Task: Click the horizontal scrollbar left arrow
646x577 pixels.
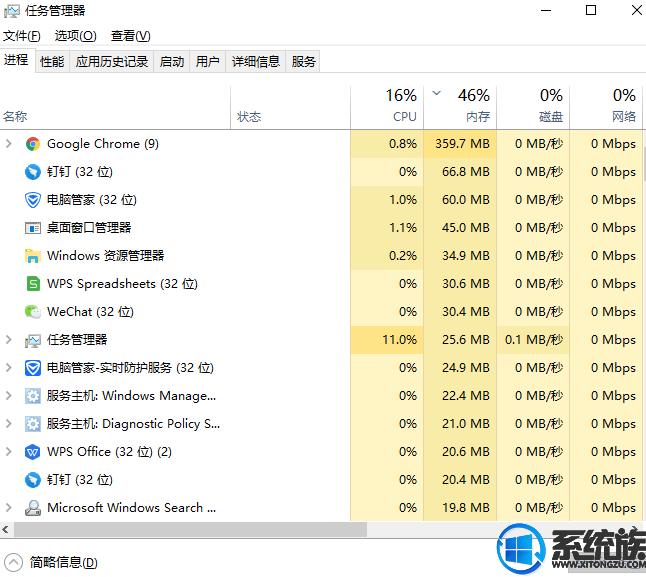Action: [x=5, y=530]
